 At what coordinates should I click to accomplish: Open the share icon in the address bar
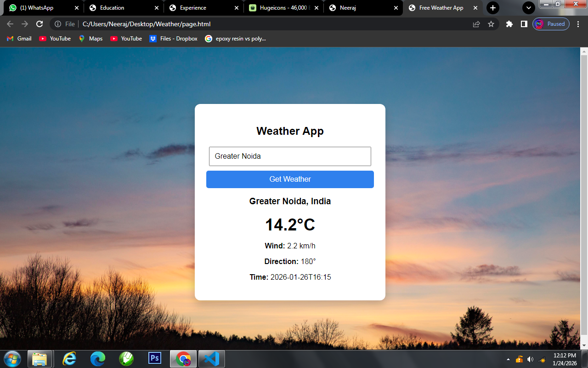476,24
